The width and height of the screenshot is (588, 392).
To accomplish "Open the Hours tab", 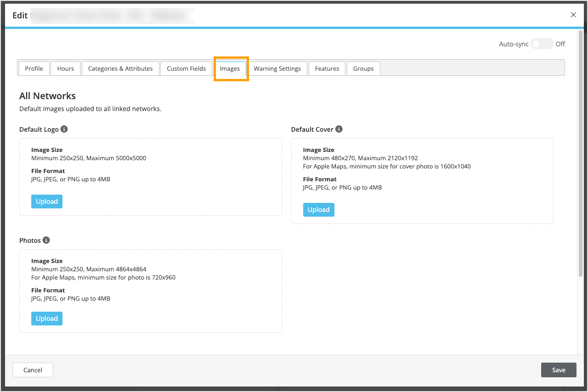I will 65,68.
